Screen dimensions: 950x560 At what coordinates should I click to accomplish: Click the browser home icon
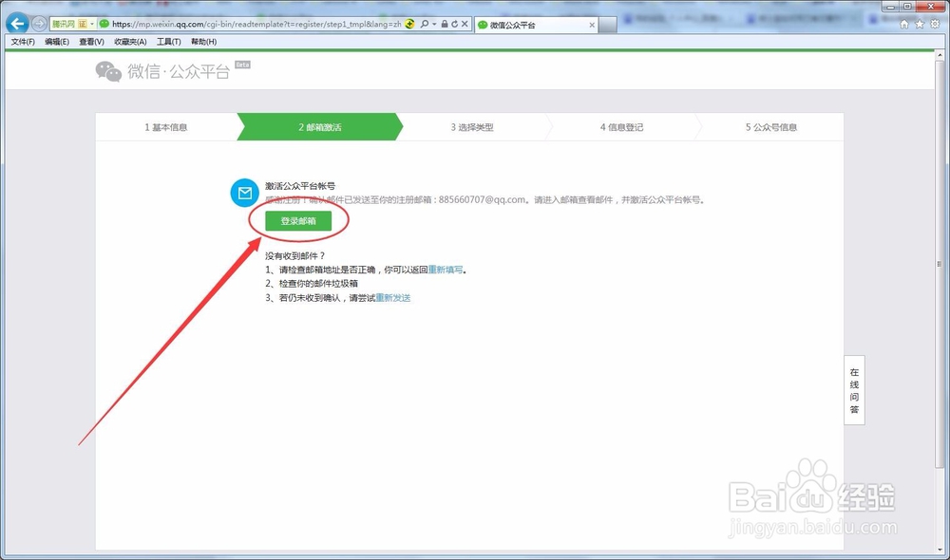pos(904,25)
